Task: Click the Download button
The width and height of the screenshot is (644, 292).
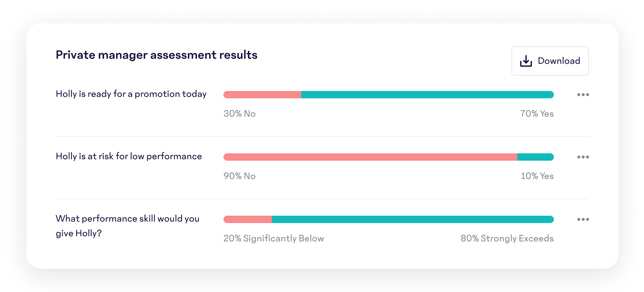Action: tap(550, 61)
